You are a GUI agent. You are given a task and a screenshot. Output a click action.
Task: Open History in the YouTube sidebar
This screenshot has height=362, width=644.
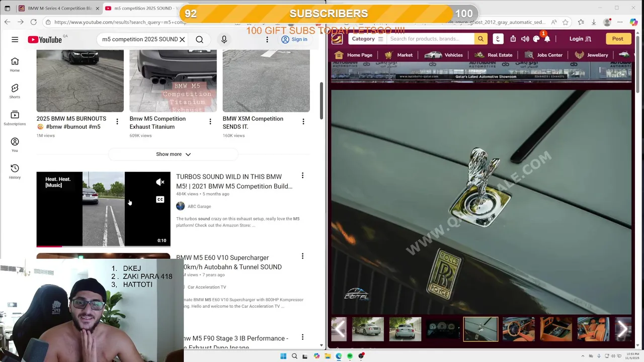coord(15,171)
